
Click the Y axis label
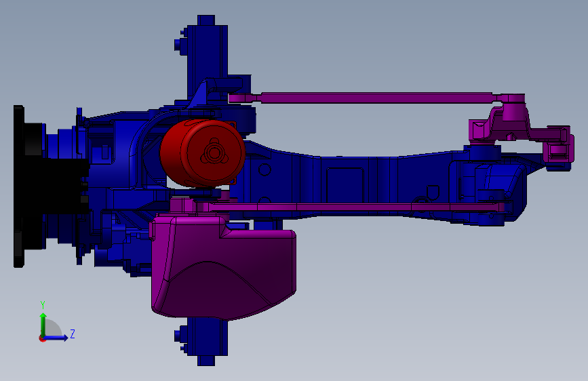point(43,305)
